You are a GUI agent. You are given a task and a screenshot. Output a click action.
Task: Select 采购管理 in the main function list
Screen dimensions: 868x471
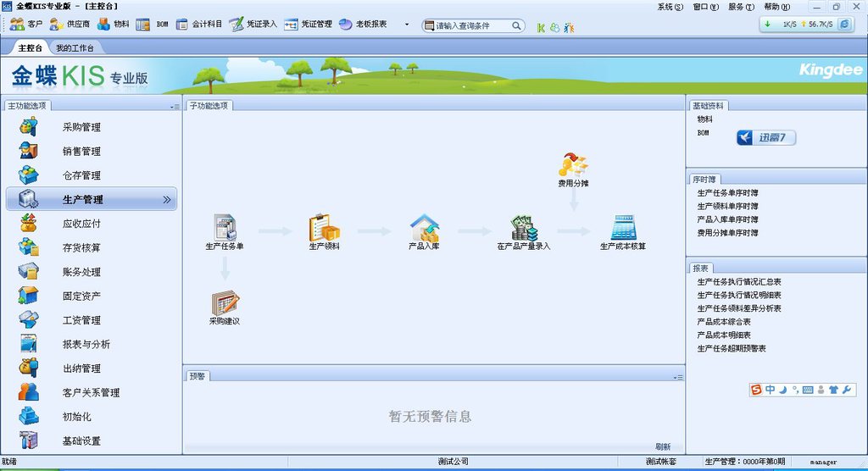[x=81, y=127]
